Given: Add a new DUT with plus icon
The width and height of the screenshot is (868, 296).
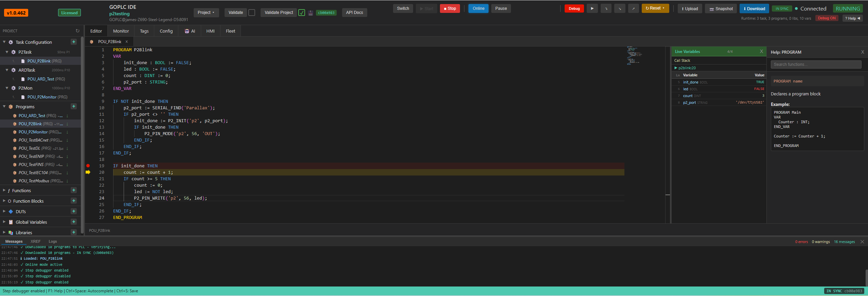Looking at the screenshot, I should pyautogui.click(x=74, y=211).
